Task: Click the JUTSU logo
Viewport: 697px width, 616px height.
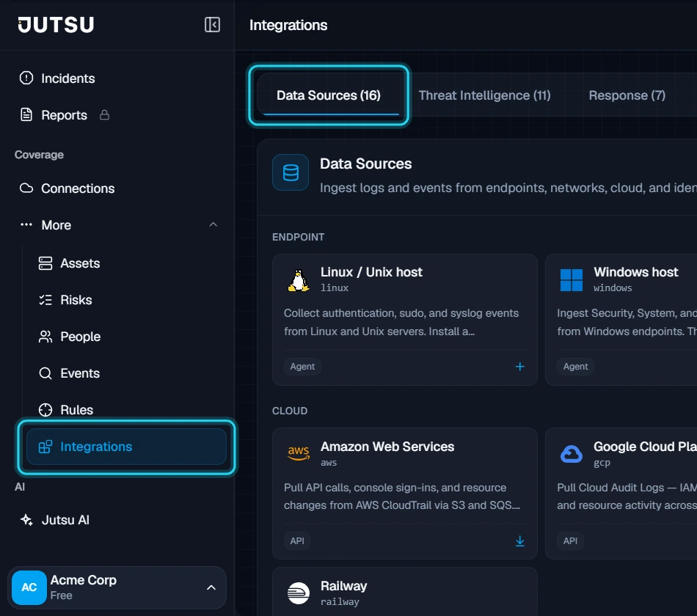Action: pos(56,25)
